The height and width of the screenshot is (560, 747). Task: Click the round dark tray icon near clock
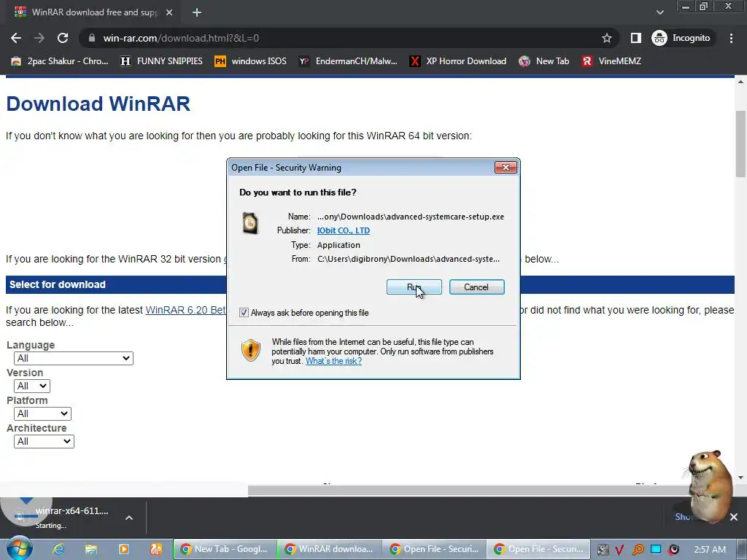(x=673, y=550)
